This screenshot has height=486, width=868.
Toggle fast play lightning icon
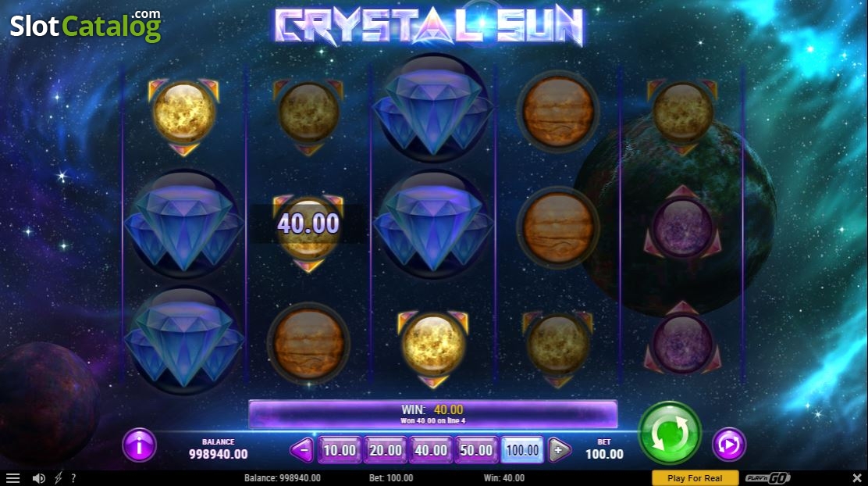tap(58, 477)
